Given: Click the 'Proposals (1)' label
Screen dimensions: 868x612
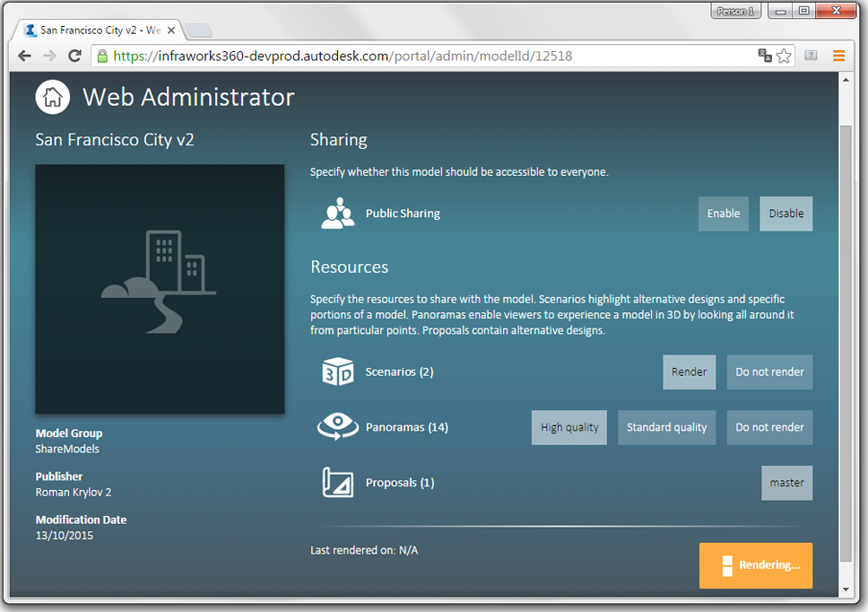Looking at the screenshot, I should [x=400, y=483].
